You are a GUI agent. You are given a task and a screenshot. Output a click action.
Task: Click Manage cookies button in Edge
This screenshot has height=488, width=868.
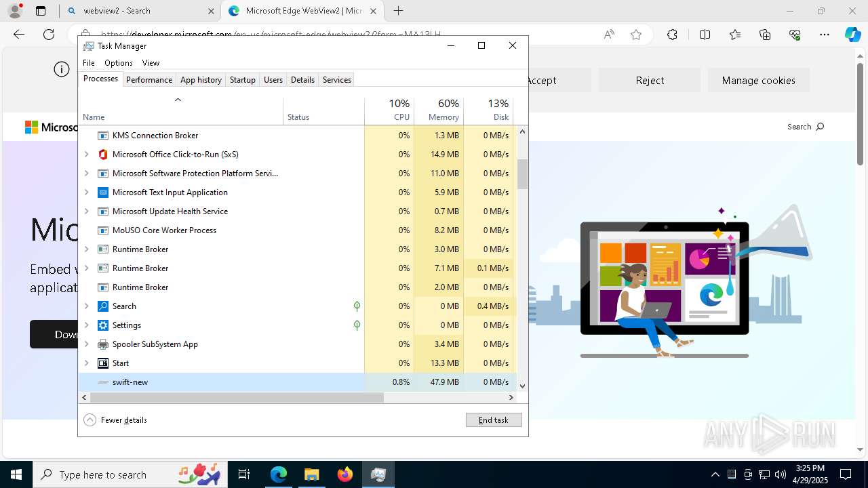click(759, 80)
